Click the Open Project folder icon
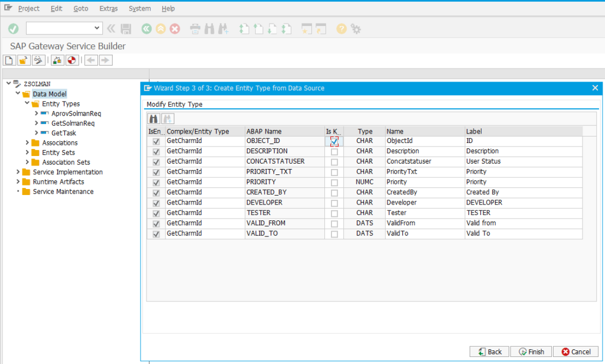The image size is (605, 364). [24, 60]
